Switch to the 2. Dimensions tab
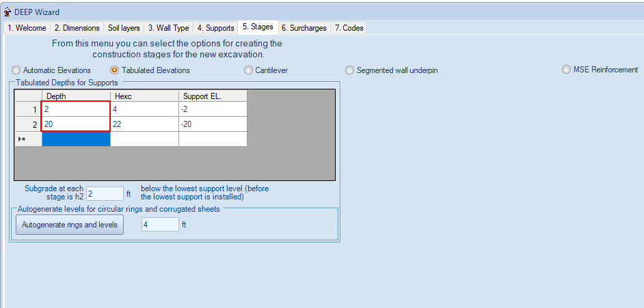This screenshot has width=644, height=308. 77,28
